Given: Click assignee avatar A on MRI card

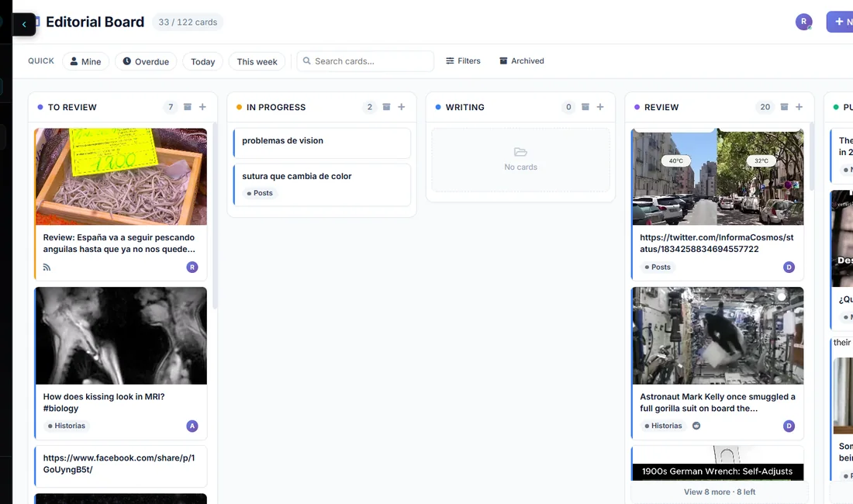Looking at the screenshot, I should tap(192, 426).
